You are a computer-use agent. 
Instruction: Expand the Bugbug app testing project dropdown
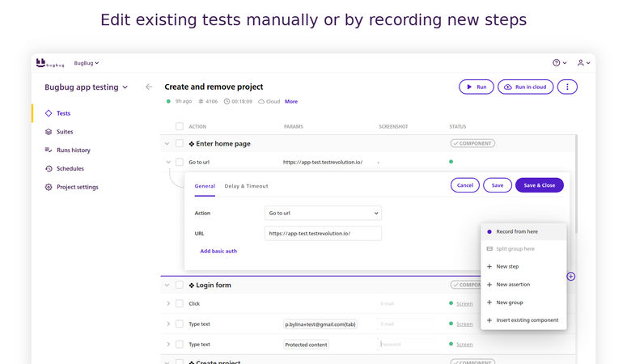(86, 87)
